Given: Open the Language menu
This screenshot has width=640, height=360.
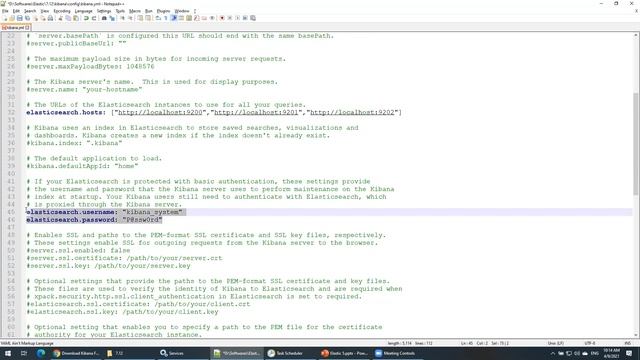Looking at the screenshot, I should coord(83,11).
